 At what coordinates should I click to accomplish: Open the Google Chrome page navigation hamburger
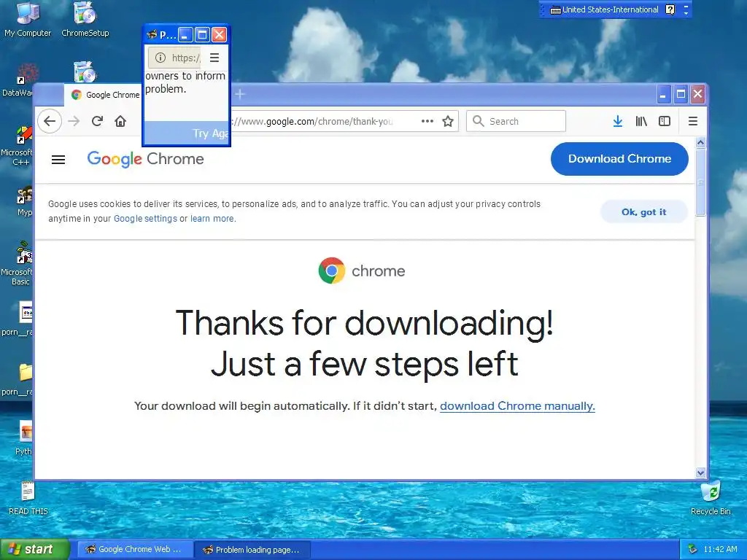coord(58,160)
